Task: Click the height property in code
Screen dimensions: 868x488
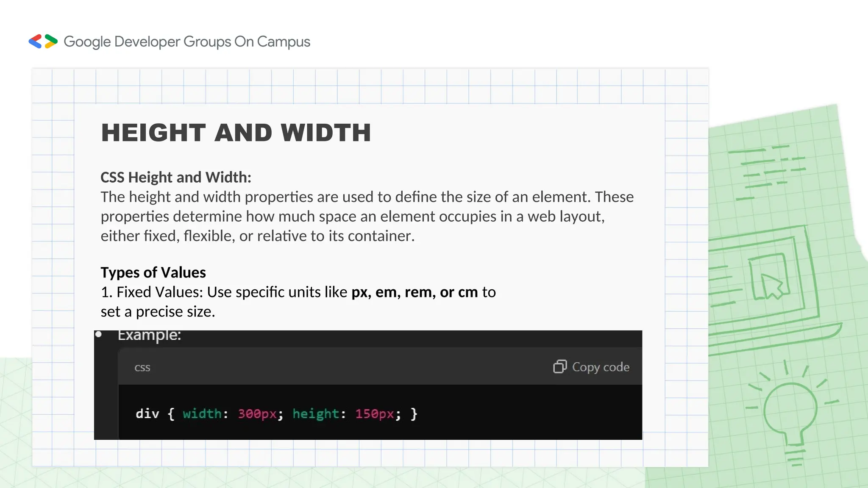Action: point(316,413)
